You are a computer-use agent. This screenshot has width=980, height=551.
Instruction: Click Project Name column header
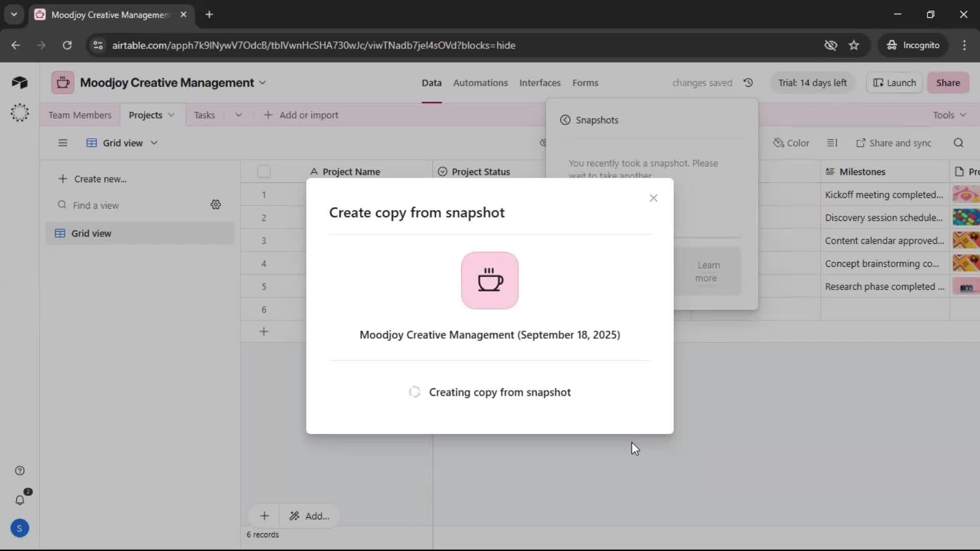pyautogui.click(x=351, y=171)
